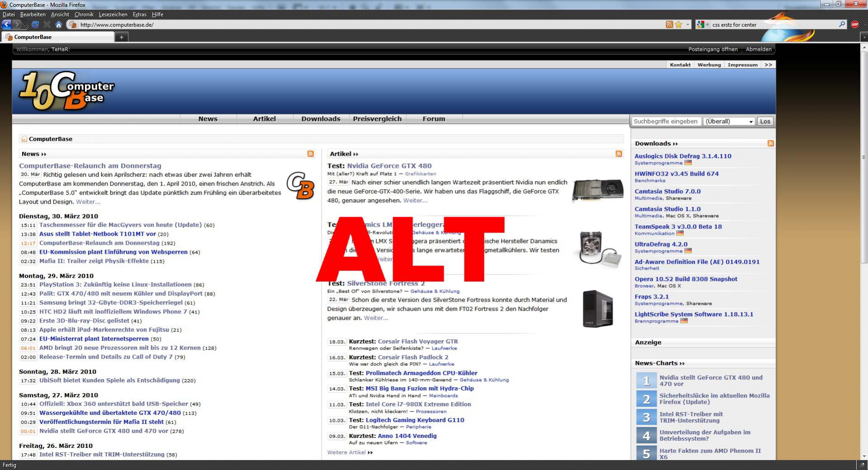
Task: Open the Impressum header link
Action: [x=742, y=65]
